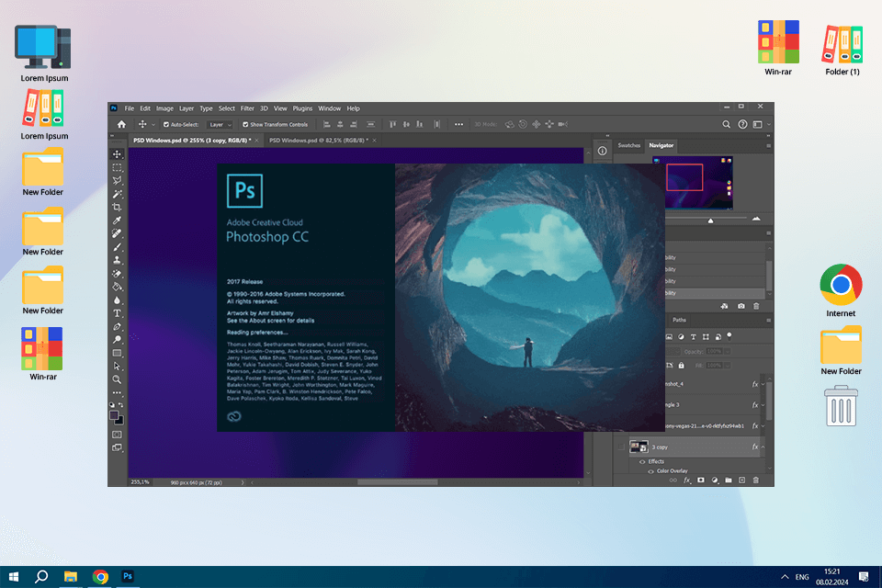Switch to the Paths tab
Screen dimensions: 882x588
click(680, 320)
